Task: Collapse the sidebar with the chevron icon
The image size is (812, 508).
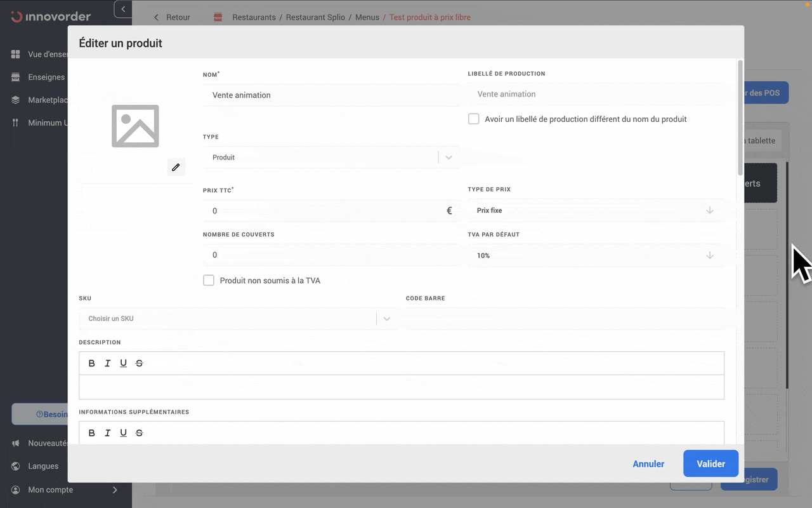Action: (123, 9)
